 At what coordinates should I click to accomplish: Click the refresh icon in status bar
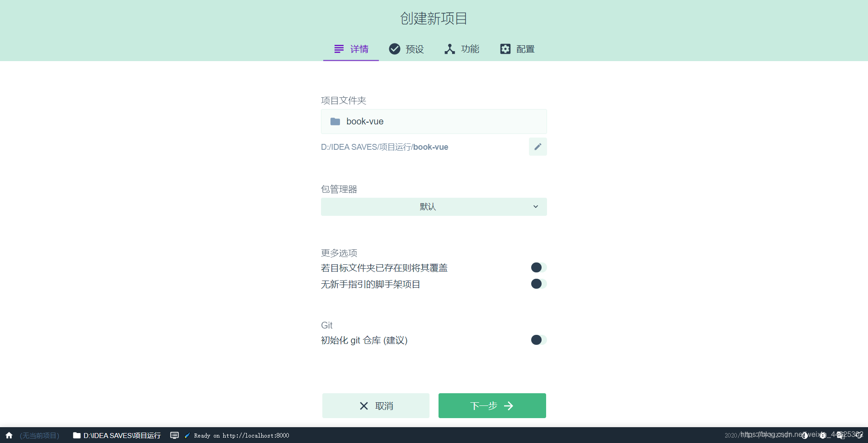point(859,435)
